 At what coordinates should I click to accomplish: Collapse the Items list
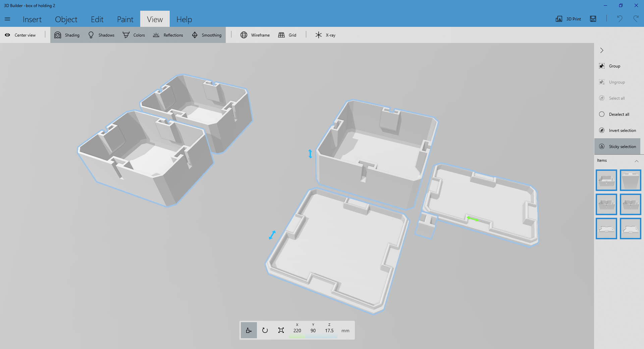tap(637, 161)
